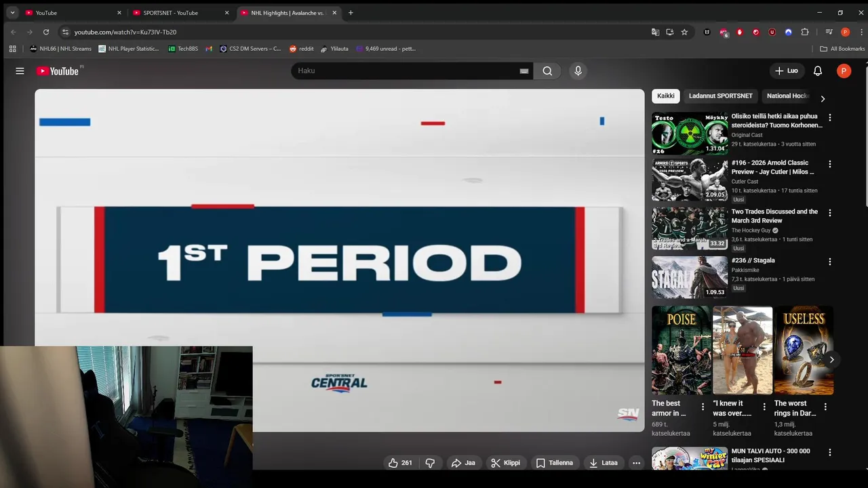Click the address bar URL
Viewport: 868px width, 488px height.
[125, 32]
